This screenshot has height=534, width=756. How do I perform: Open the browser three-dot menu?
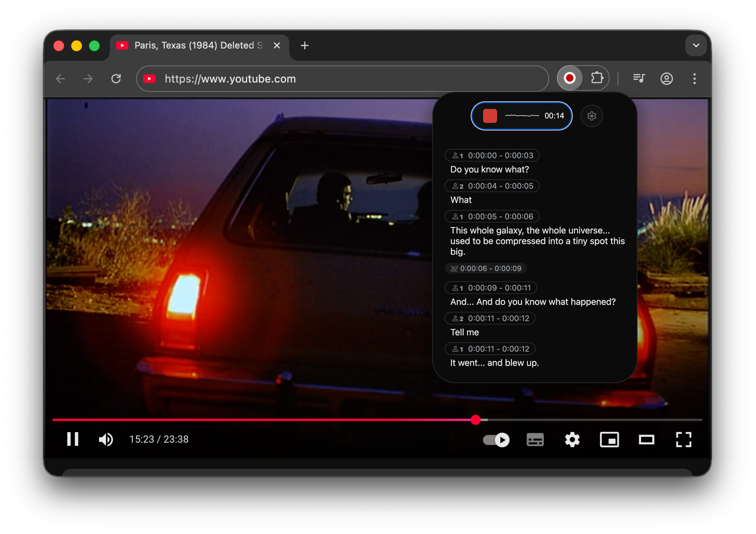click(x=694, y=79)
